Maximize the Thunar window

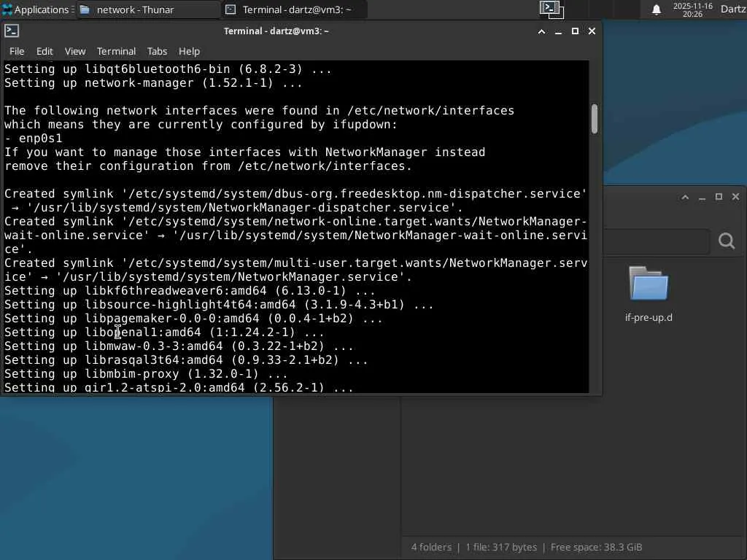click(x=719, y=197)
